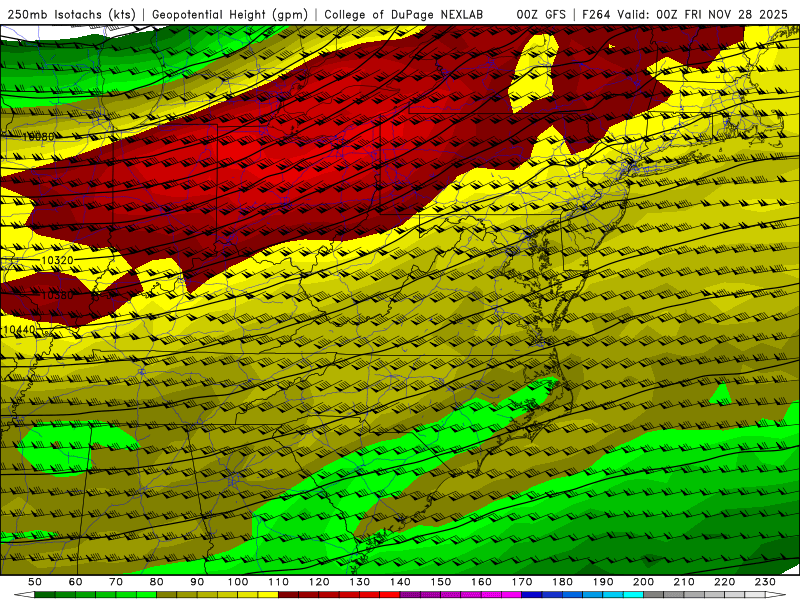Click the 'College of DuPage NEXLAB' label

click(404, 15)
